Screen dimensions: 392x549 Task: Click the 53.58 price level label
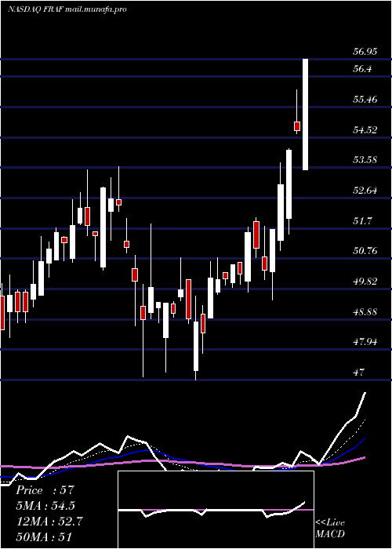pos(365,160)
